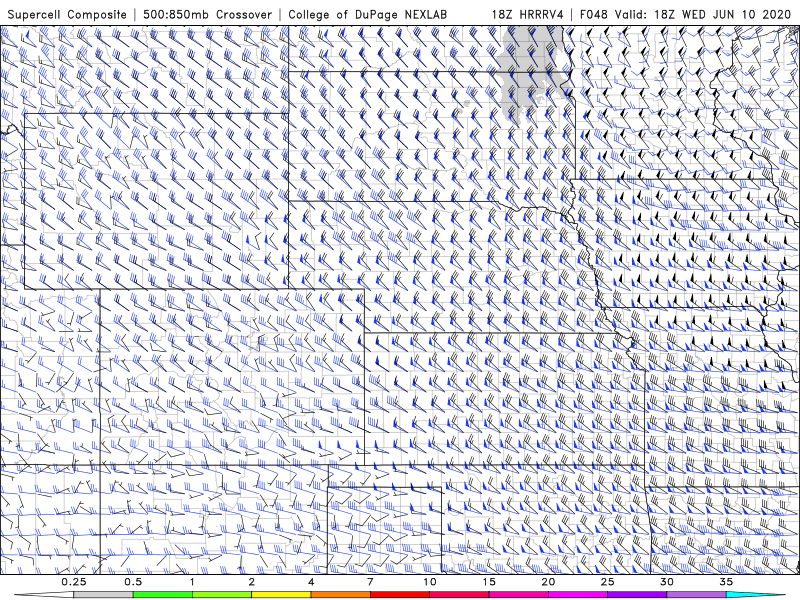Select the crimson 10–15 color bar segment
Screen dimensions: 800x600
click(459, 595)
